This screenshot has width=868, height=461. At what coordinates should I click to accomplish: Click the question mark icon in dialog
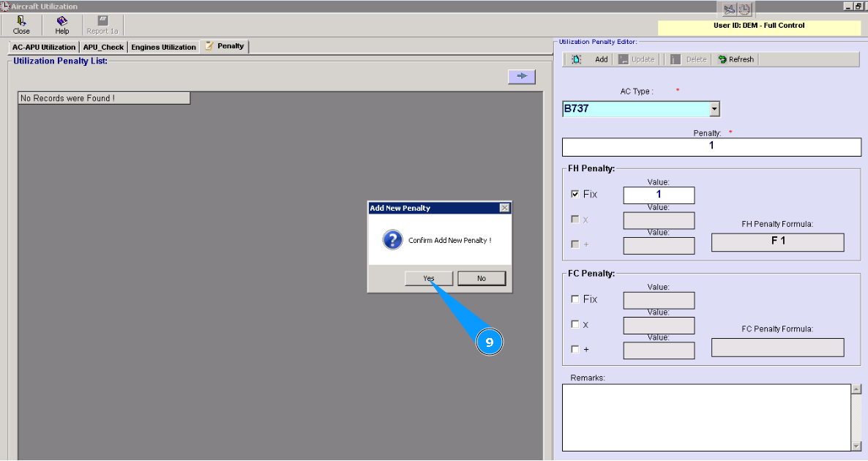coord(392,240)
